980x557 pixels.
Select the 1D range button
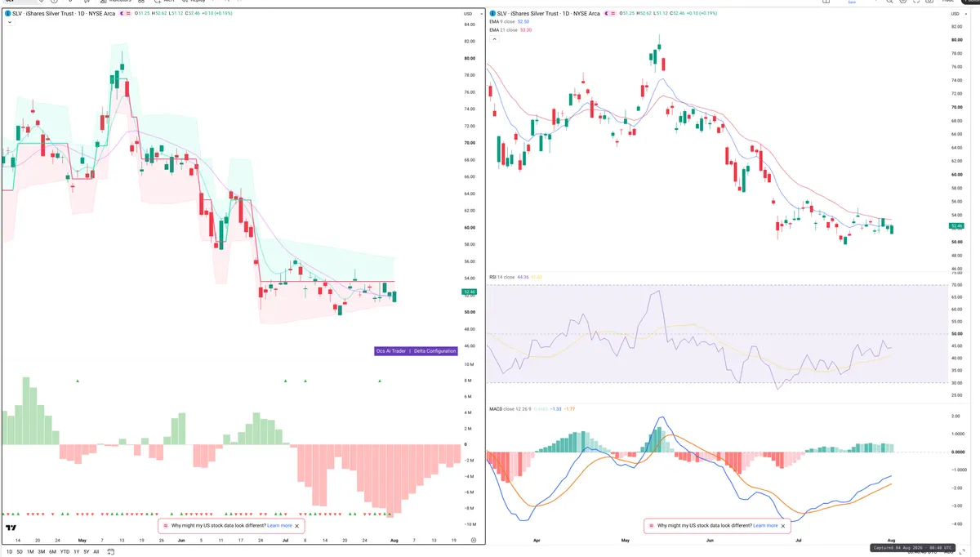point(7,552)
